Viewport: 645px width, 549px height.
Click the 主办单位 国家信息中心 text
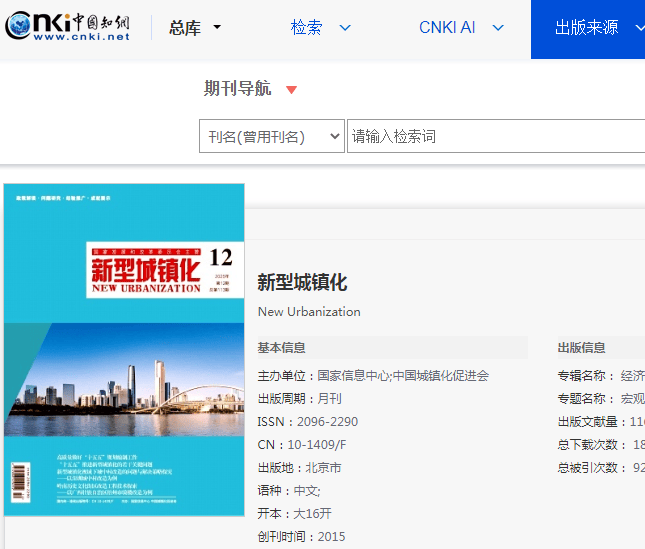tap(373, 375)
